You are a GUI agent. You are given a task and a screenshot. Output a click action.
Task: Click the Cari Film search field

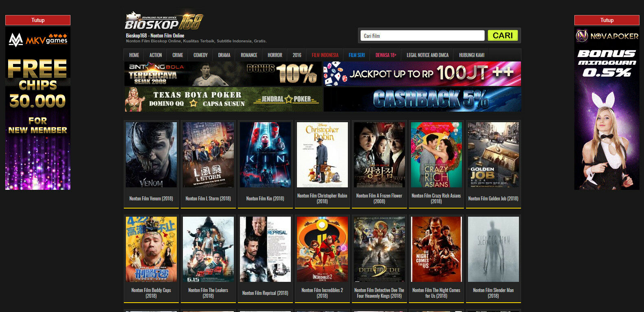pyautogui.click(x=422, y=36)
